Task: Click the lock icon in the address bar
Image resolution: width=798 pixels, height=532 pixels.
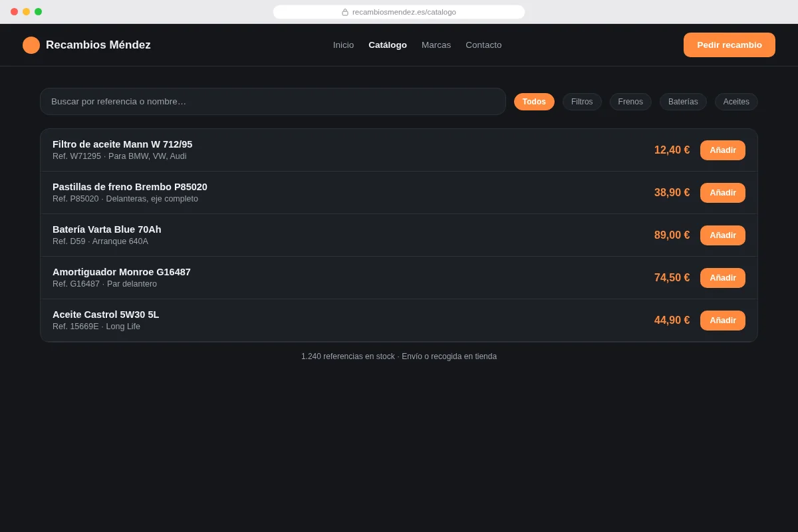Action: [345, 12]
